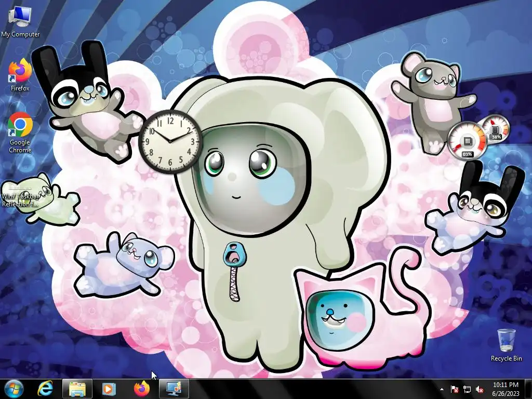Open the network status tray icon
This screenshot has height=399, width=532.
click(x=467, y=390)
